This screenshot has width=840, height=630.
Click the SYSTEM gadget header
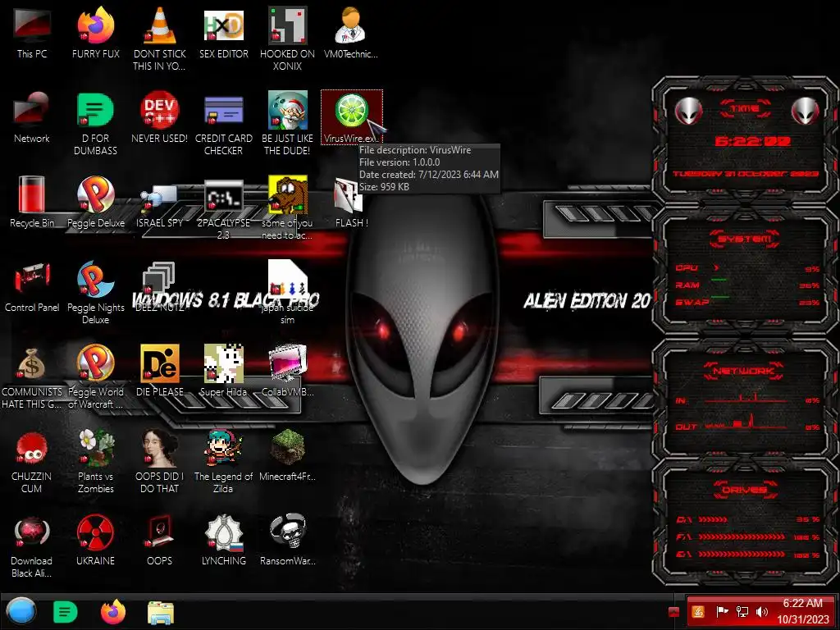[x=745, y=239]
